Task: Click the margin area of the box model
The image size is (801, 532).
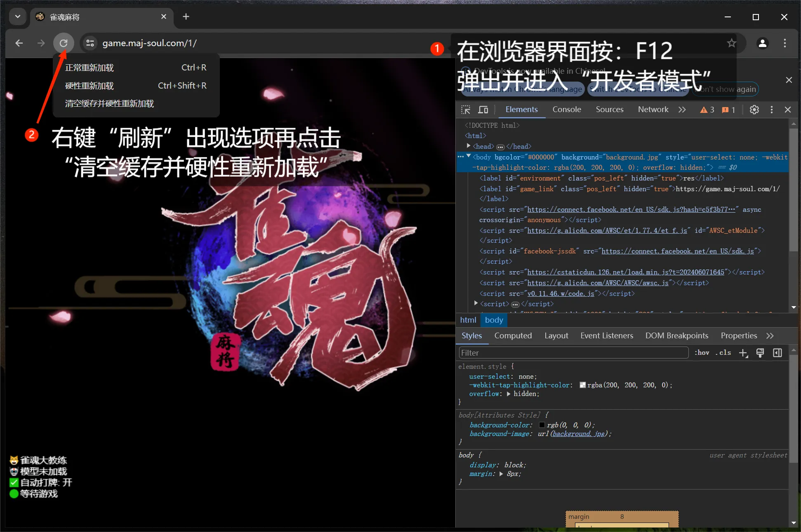Action: (622, 517)
